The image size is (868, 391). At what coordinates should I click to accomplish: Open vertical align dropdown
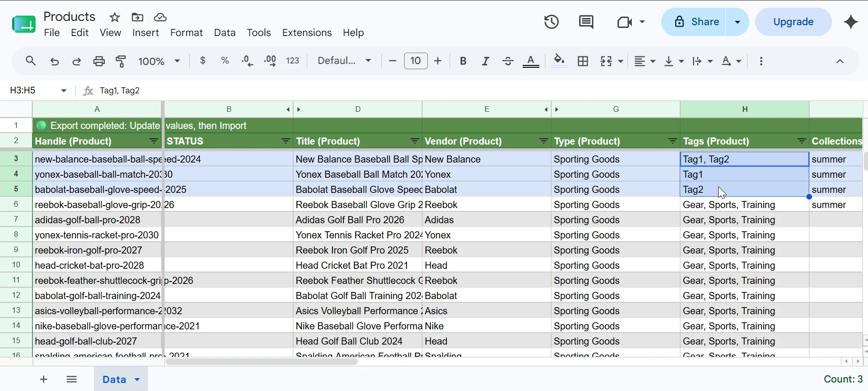tap(674, 61)
